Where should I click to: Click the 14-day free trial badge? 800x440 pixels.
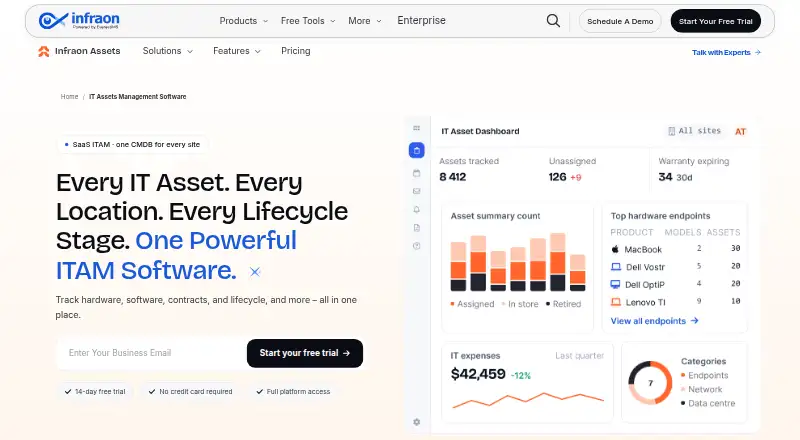[95, 392]
